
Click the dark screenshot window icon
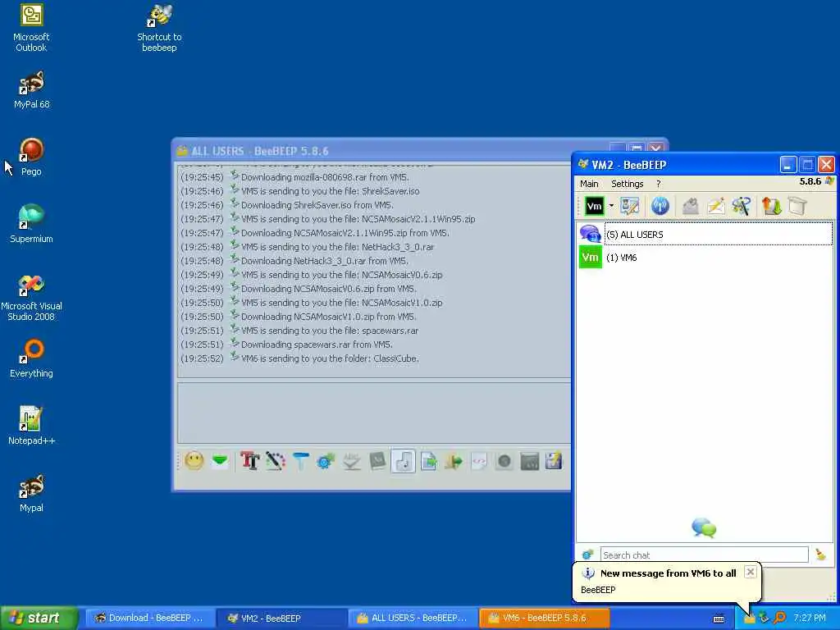(529, 461)
